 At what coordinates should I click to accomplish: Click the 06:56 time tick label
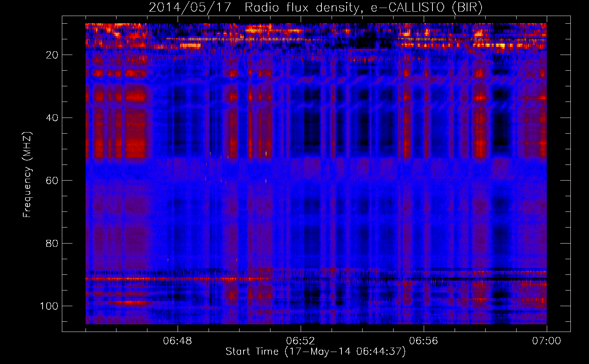pyautogui.click(x=424, y=341)
